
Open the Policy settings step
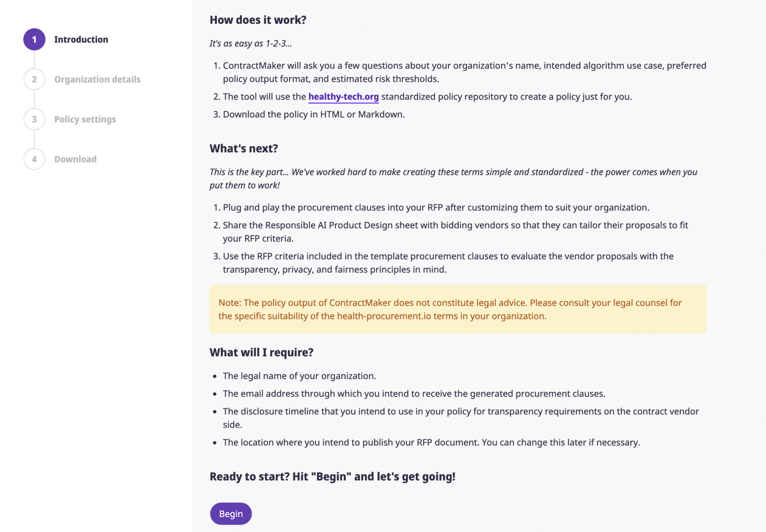coord(85,119)
